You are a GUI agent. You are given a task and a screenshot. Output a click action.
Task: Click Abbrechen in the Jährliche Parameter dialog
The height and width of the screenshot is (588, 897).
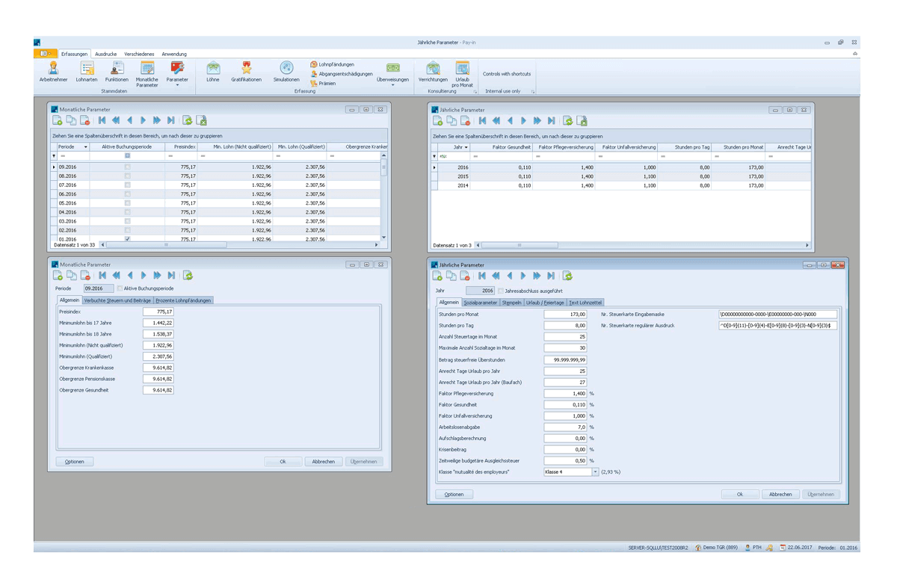click(x=780, y=495)
